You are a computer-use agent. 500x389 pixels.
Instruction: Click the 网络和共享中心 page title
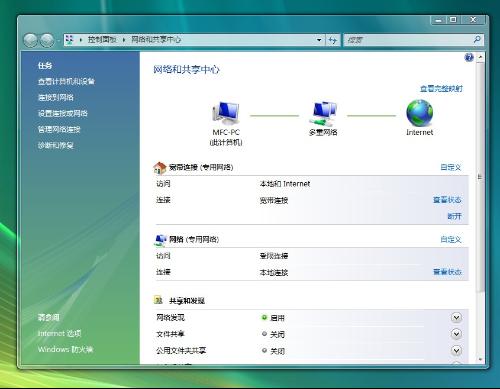[x=186, y=70]
